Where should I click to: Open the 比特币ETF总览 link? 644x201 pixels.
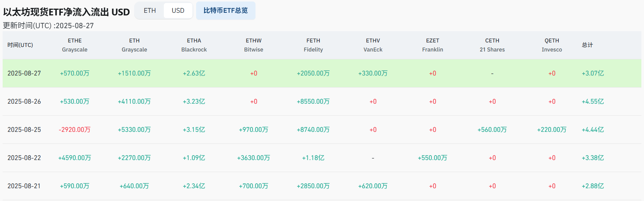click(x=225, y=11)
